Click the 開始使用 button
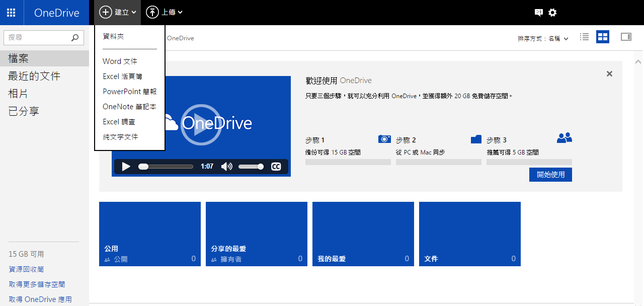This screenshot has height=306, width=644. point(550,175)
